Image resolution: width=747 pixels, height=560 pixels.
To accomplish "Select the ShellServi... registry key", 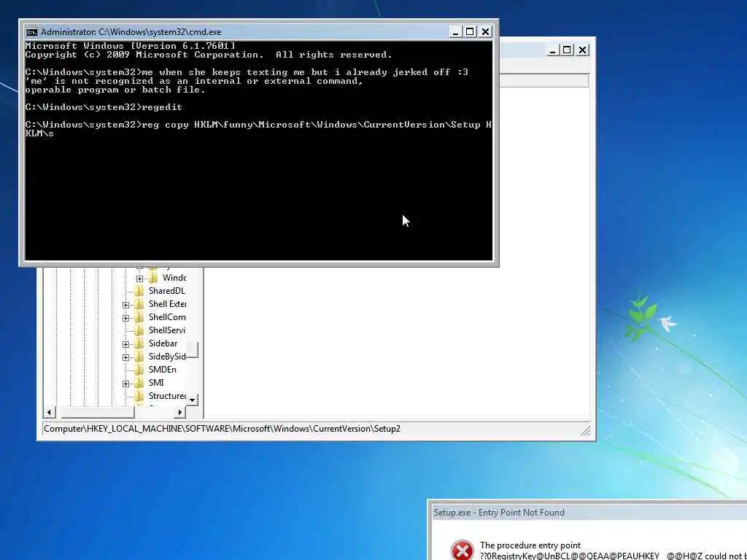I will click(x=167, y=330).
